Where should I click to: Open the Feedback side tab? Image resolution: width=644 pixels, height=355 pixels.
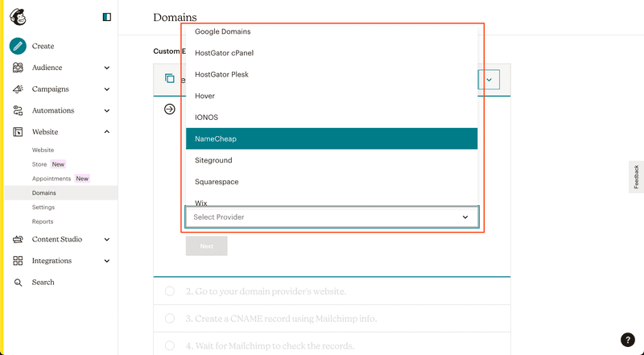(x=636, y=176)
